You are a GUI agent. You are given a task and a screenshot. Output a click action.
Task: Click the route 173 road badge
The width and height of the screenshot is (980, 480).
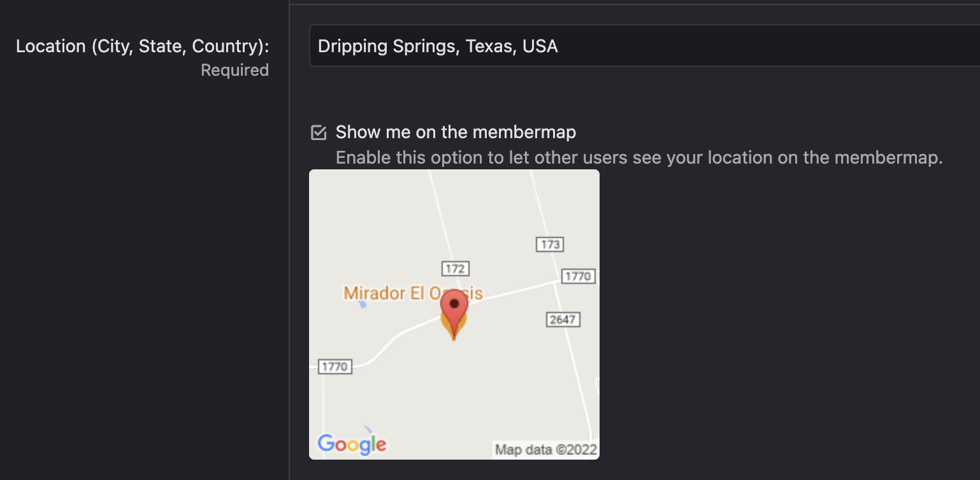pyautogui.click(x=549, y=244)
